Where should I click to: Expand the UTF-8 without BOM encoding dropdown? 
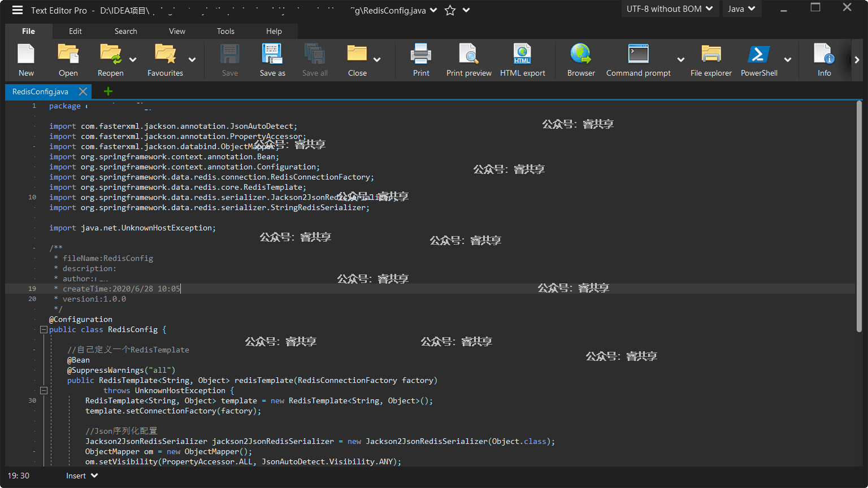(669, 9)
